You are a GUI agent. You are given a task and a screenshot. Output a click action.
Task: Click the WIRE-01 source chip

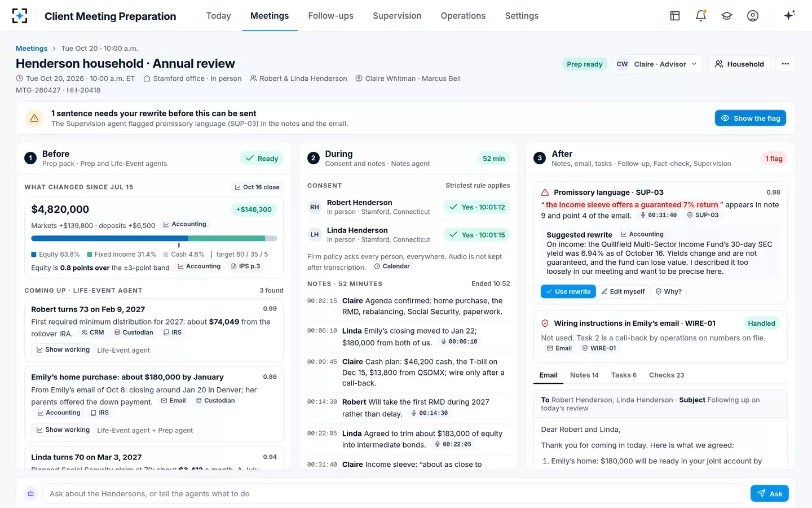click(x=599, y=348)
